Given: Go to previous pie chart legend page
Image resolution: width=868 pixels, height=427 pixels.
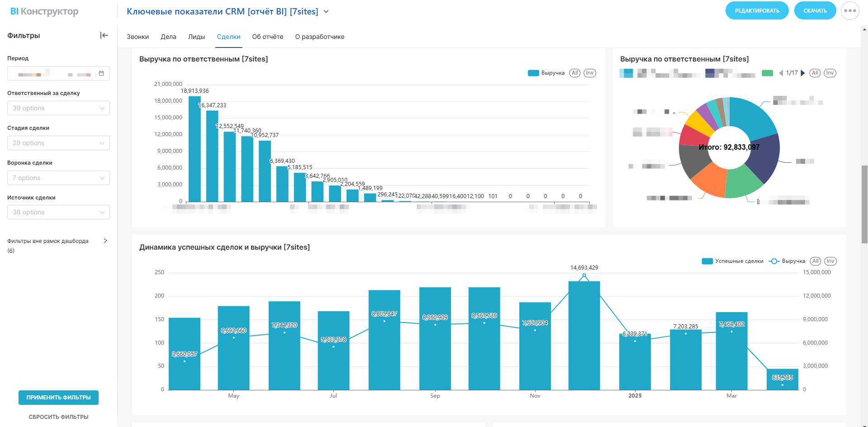Looking at the screenshot, I should (x=781, y=73).
